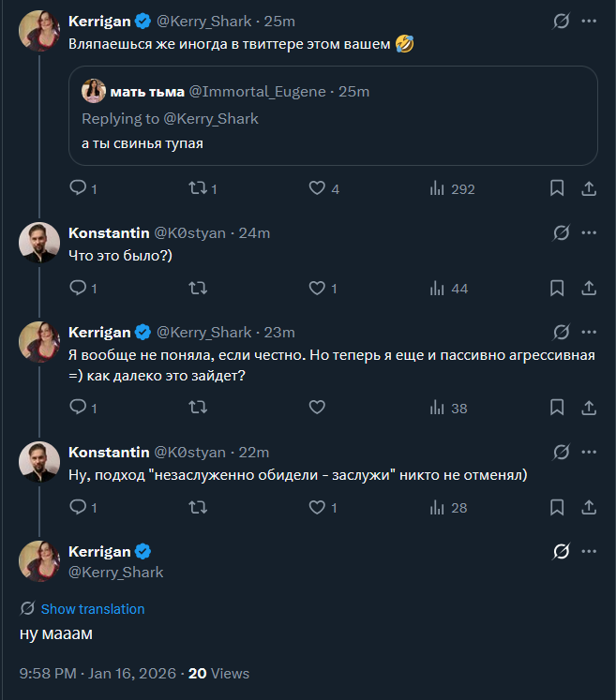Open more options on Konstantin's 22m tweet
Screen dimensions: 616x700
point(589,452)
